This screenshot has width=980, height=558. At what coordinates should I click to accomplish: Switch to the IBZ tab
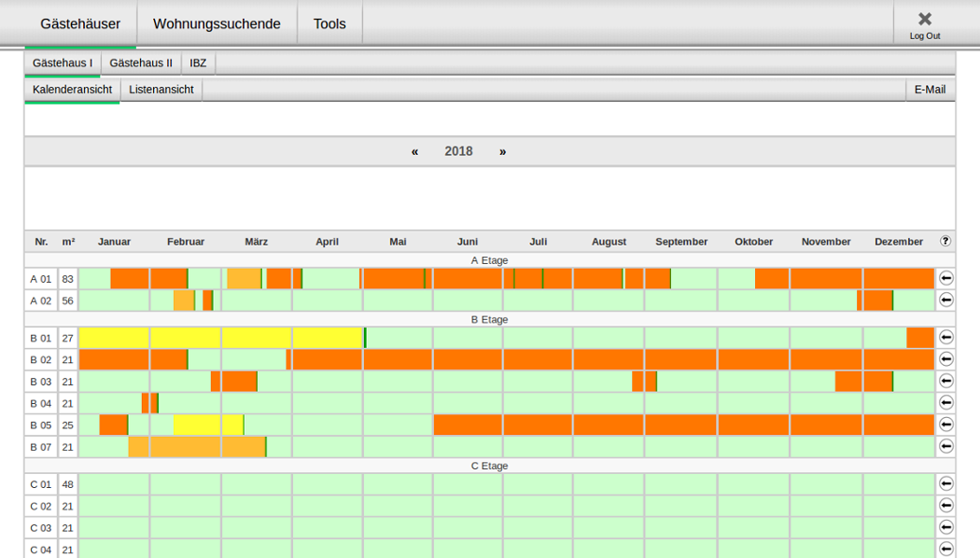pos(198,63)
